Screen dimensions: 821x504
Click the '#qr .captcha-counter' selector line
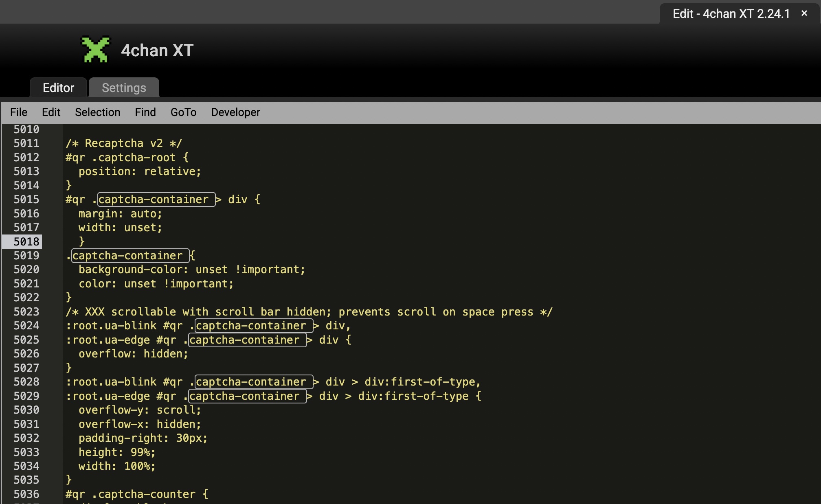[137, 494]
